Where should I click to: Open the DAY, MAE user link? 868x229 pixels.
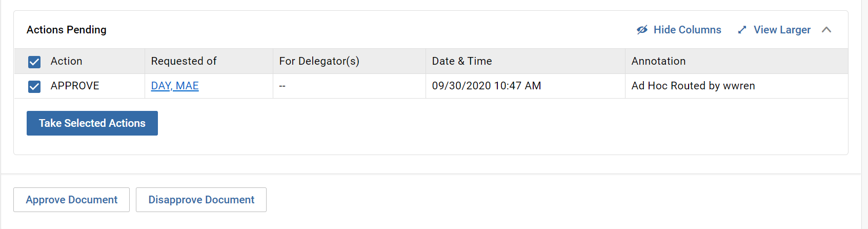click(175, 86)
